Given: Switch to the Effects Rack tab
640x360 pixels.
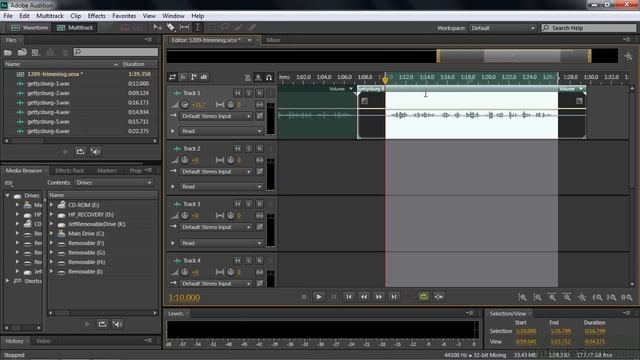Looking at the screenshot, I should [x=70, y=171].
